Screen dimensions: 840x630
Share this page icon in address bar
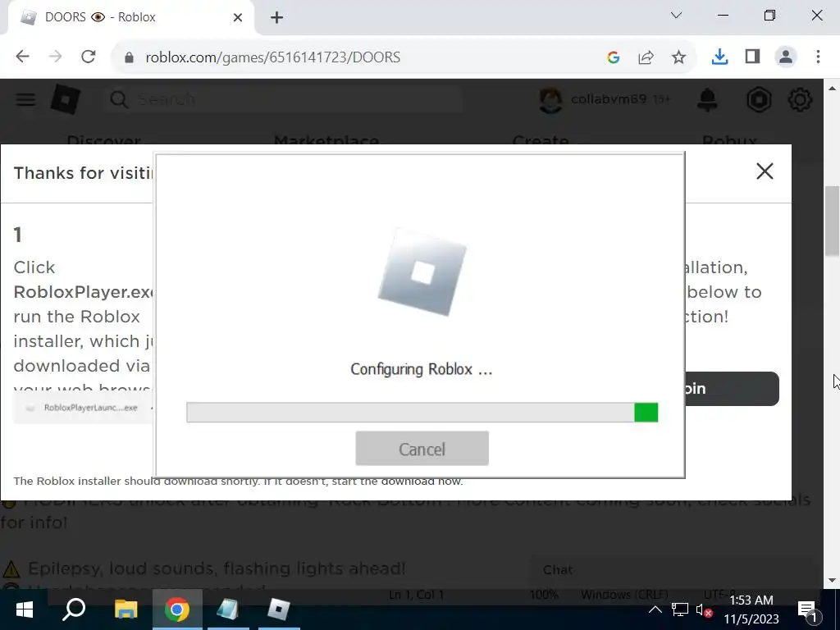pos(646,57)
